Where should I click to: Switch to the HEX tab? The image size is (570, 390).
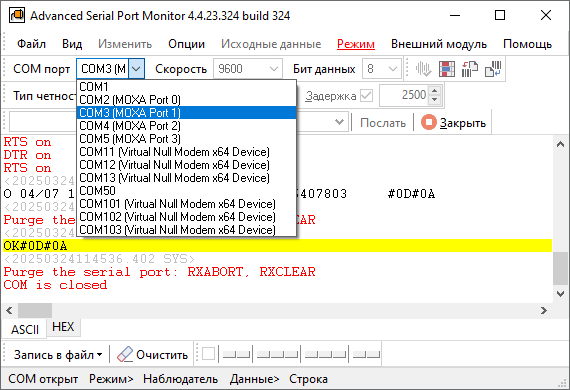click(x=63, y=327)
